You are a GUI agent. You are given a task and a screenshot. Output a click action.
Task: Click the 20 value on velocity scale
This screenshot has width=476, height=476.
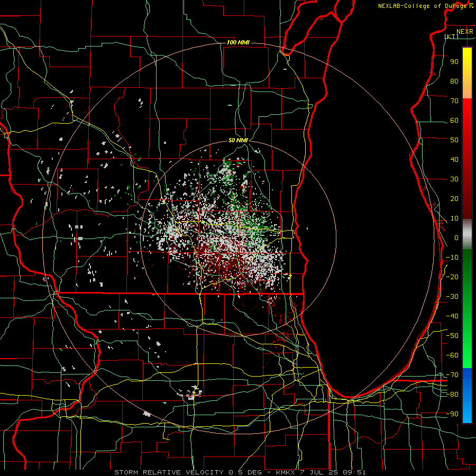[x=454, y=198]
